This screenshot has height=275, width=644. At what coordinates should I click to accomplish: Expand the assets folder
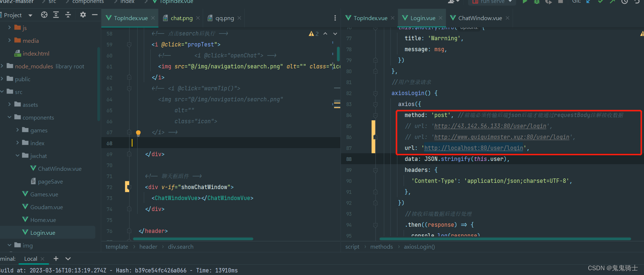tap(10, 104)
